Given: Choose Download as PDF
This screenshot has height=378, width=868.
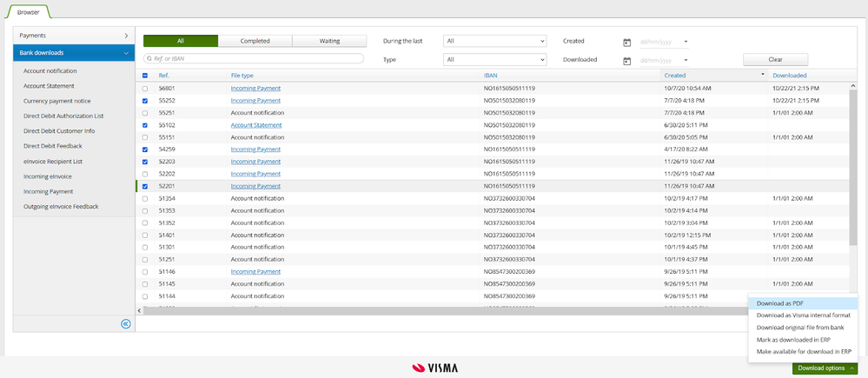Looking at the screenshot, I should pyautogui.click(x=802, y=303).
